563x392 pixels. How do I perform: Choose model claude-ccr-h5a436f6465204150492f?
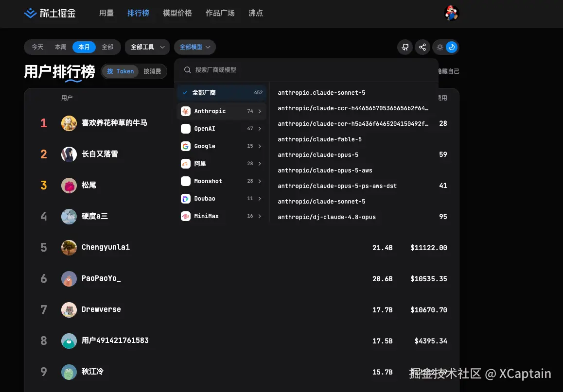[353, 124]
